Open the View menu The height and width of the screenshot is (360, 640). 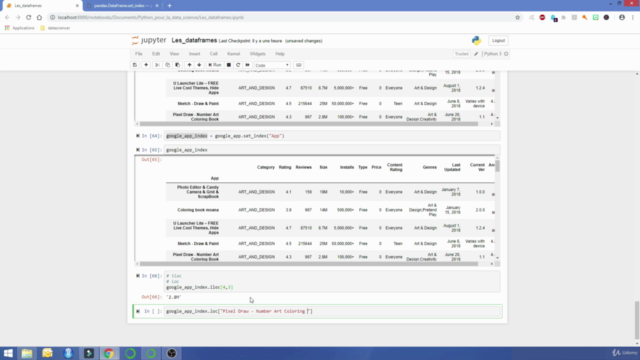click(174, 54)
